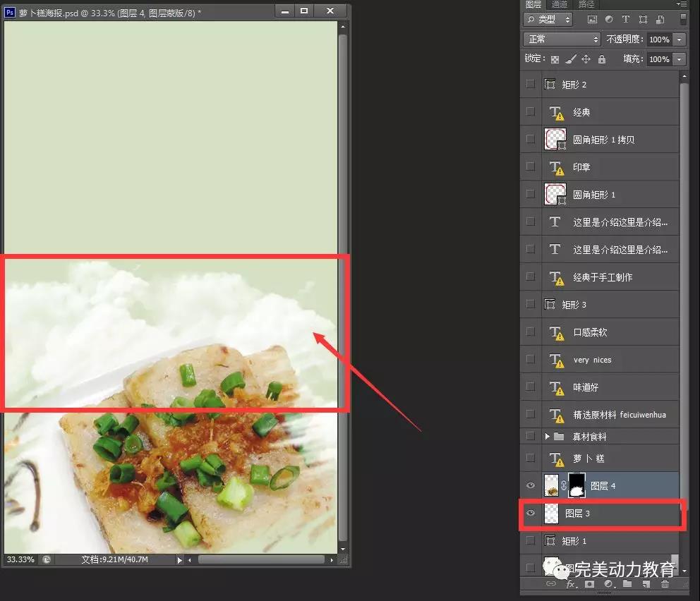The height and width of the screenshot is (601, 700).
Task: Open the 不透明度 opacity slider dropdown
Action: [679, 40]
